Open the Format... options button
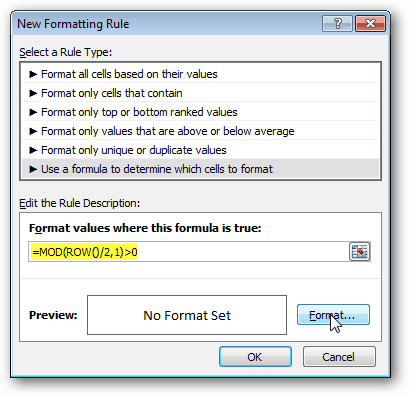The image size is (409, 396). point(333,315)
